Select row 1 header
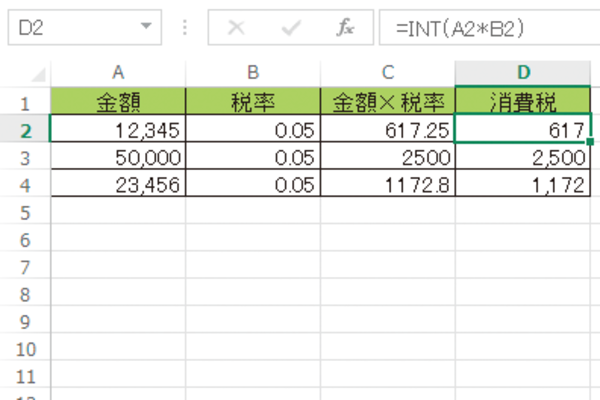The image size is (600, 400). pyautogui.click(x=25, y=103)
